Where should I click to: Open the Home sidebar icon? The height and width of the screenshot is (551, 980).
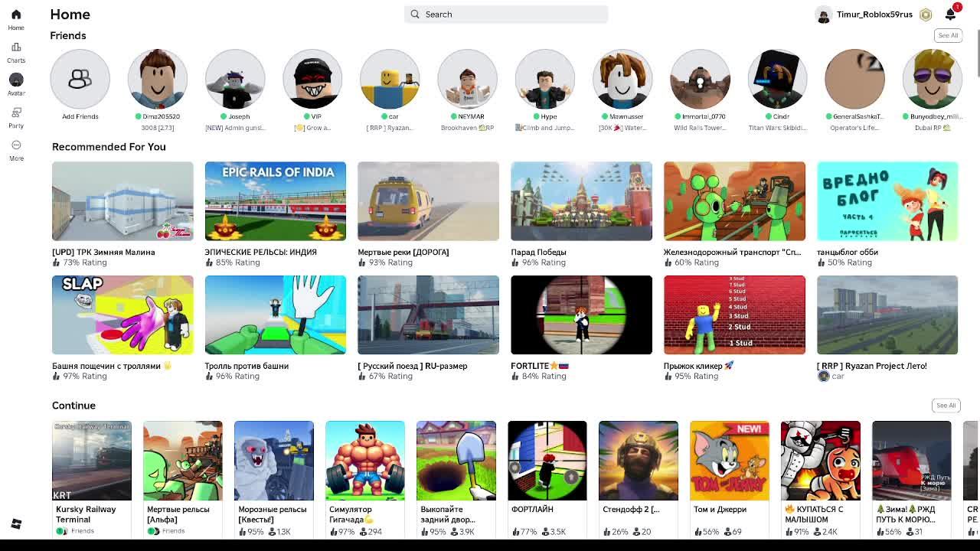16,15
